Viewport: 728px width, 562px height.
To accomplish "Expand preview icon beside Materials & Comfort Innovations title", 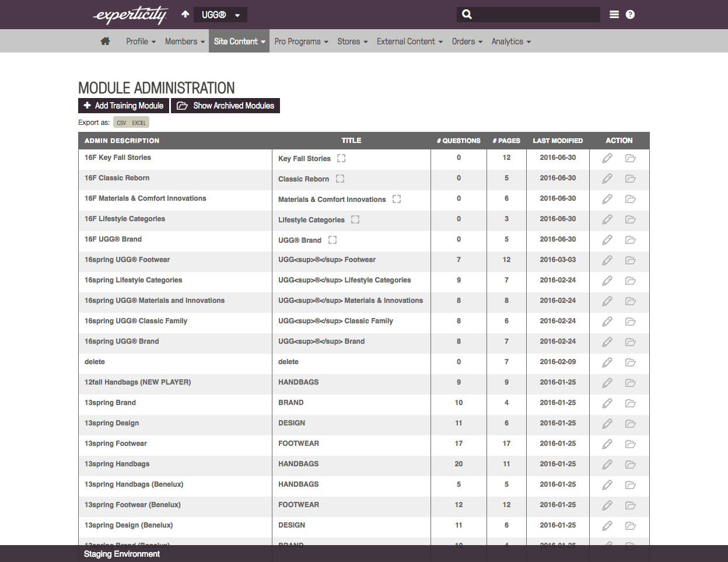I will click(x=397, y=199).
